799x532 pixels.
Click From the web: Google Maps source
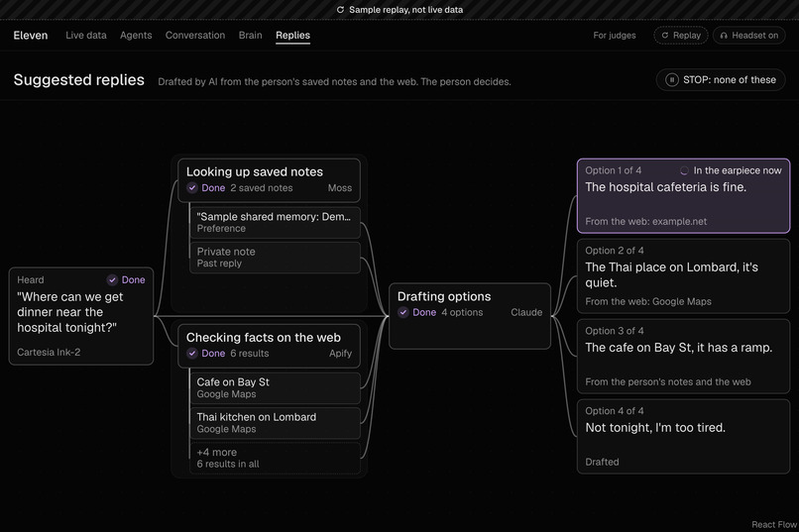click(648, 301)
